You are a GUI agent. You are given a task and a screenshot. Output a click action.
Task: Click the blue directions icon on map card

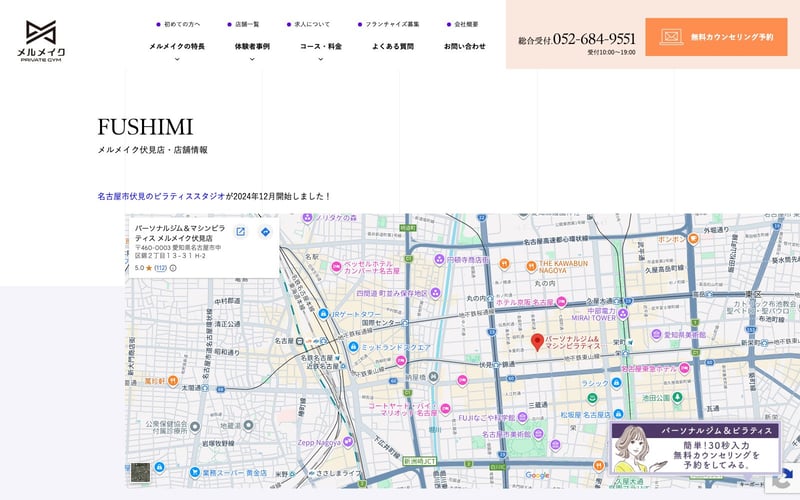pyautogui.click(x=265, y=232)
